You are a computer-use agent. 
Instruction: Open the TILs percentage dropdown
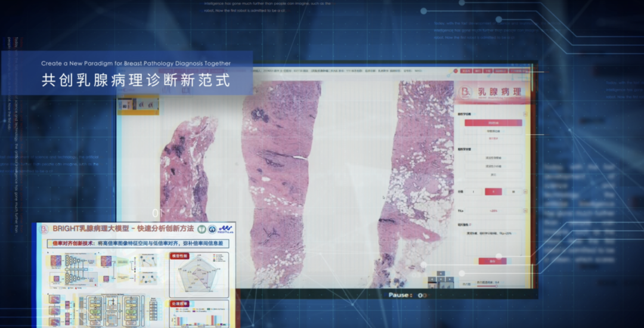coord(493,211)
